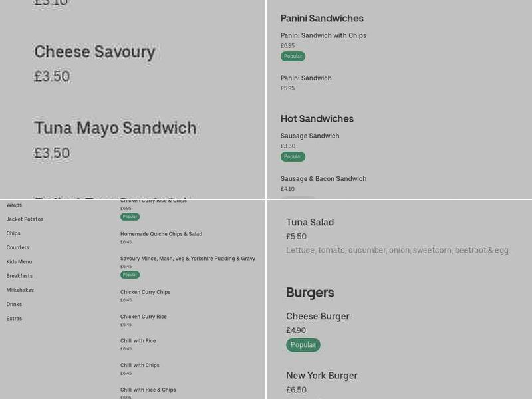Select the Wraps category in the sidebar

pyautogui.click(x=14, y=205)
